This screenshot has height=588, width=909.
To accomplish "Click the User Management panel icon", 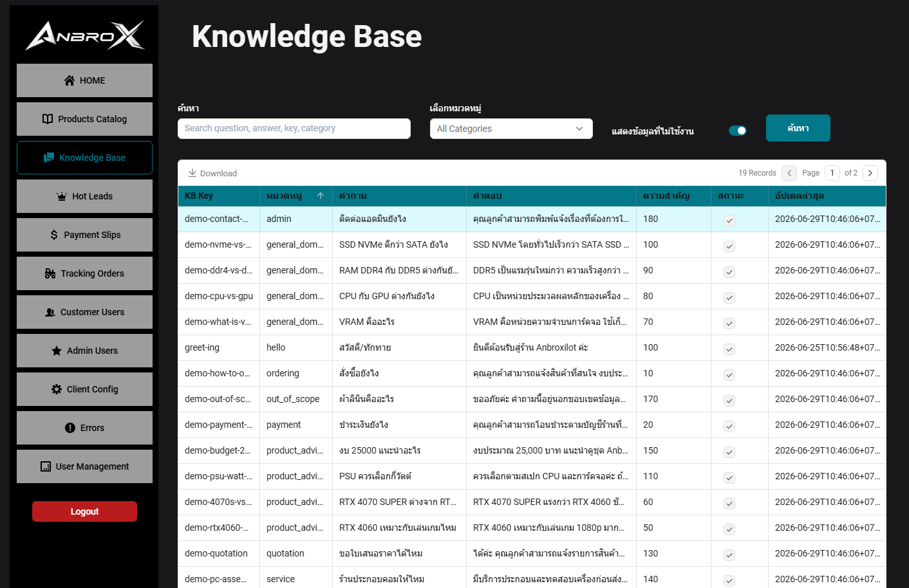I will click(46, 466).
